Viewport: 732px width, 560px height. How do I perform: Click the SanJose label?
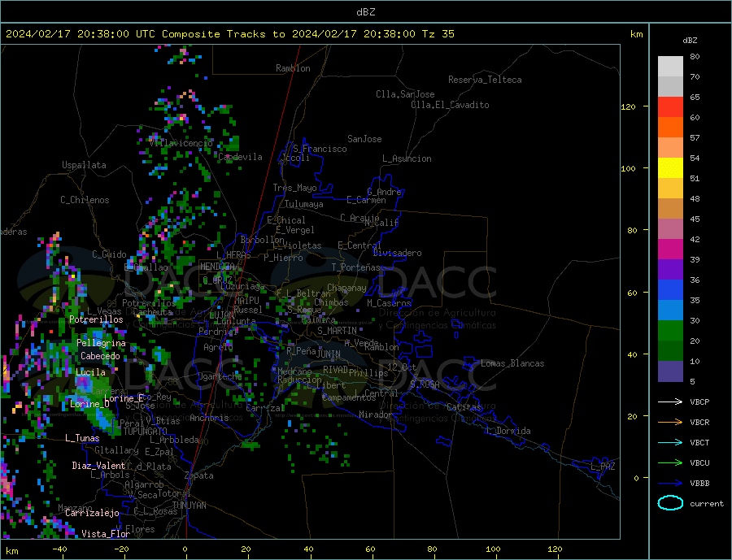[364, 139]
